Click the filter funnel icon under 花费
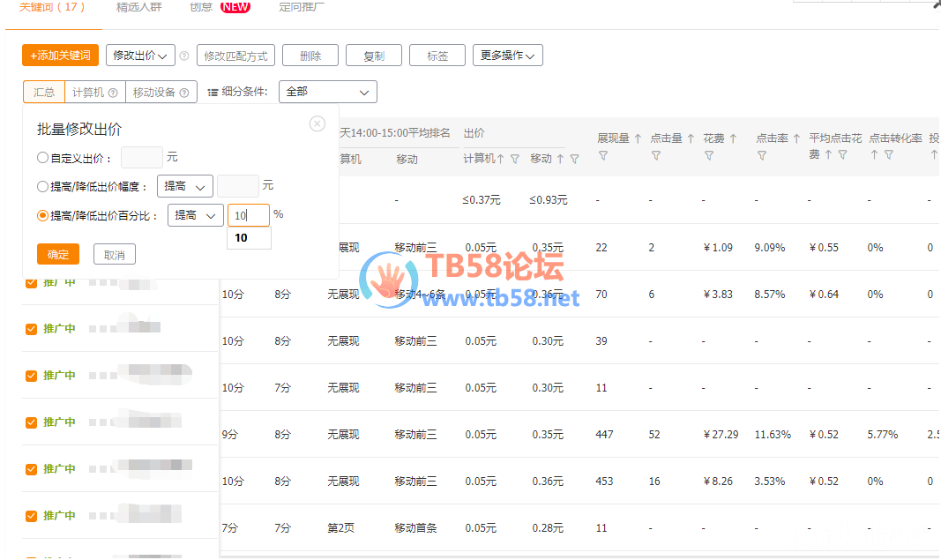This screenshot has height=560, width=941. pyautogui.click(x=709, y=156)
